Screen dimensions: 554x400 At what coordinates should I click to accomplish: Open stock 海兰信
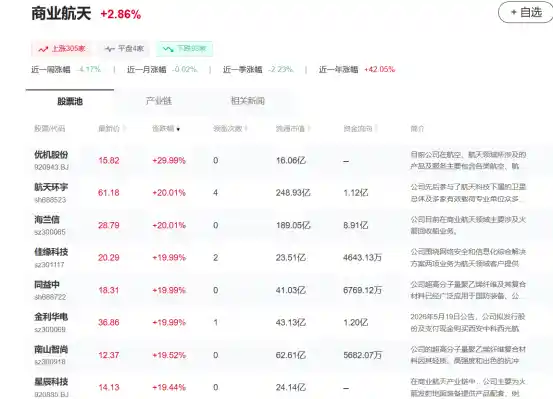pos(47,220)
